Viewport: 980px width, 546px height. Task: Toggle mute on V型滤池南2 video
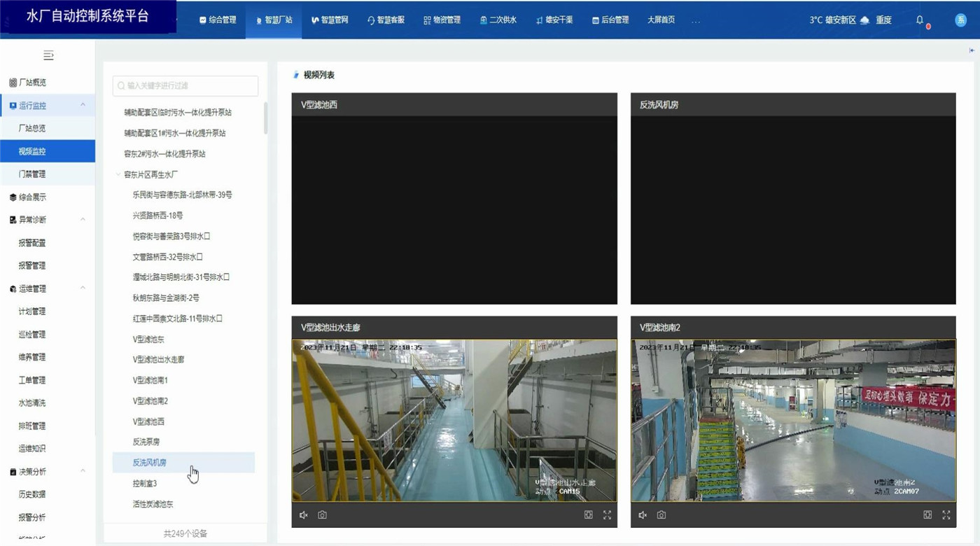click(643, 515)
